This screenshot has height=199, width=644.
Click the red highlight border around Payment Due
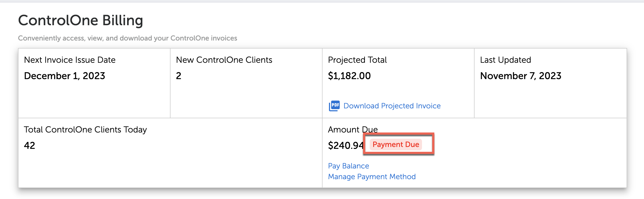[x=398, y=134]
